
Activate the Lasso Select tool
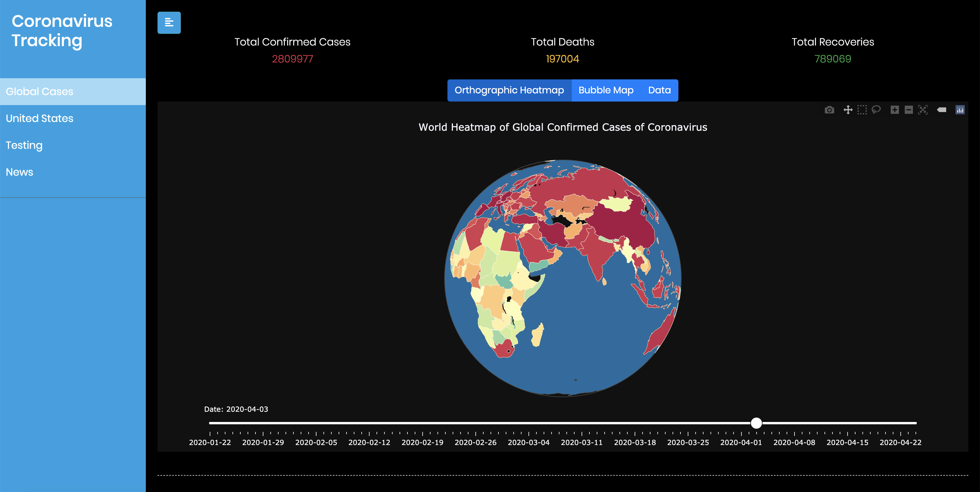(x=876, y=110)
